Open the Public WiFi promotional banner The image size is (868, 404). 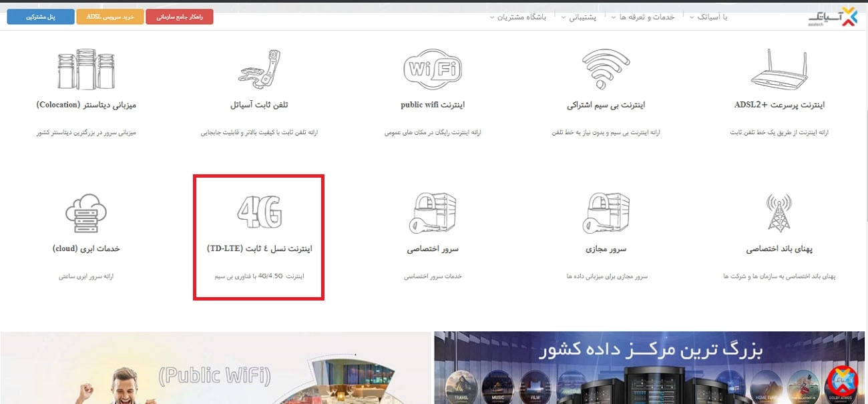point(214,366)
